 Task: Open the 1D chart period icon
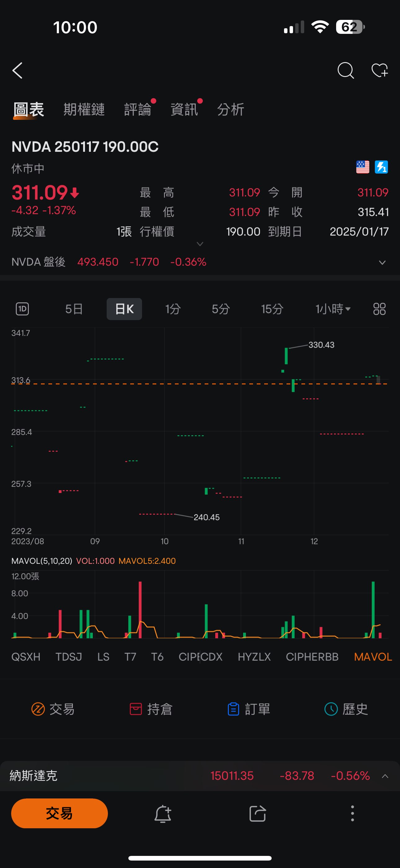[x=22, y=309]
